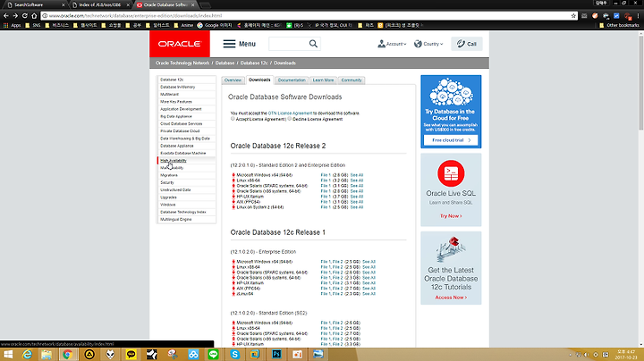644x361 pixels.
Task: Open Upgrades in the sidebar
Action: pos(168,197)
